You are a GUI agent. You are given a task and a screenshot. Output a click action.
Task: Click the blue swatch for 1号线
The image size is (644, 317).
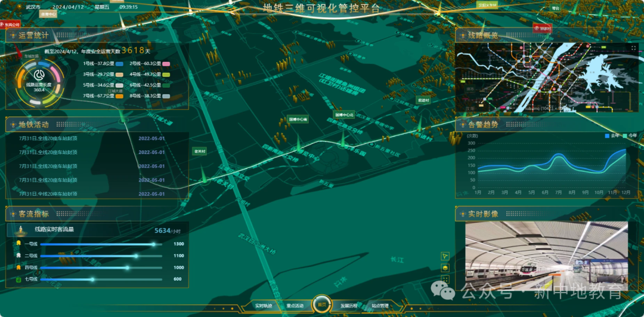[119, 64]
